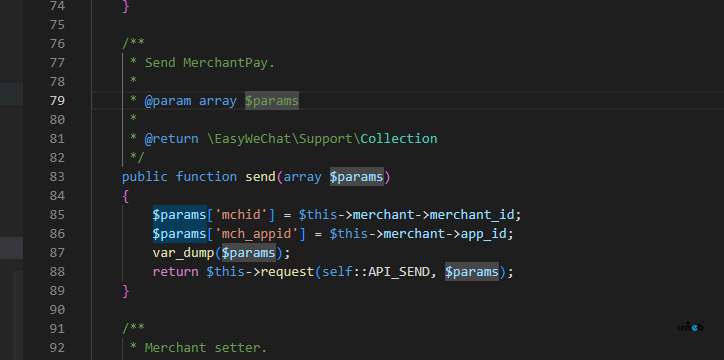Click the docblock opener on line 91

point(133,328)
